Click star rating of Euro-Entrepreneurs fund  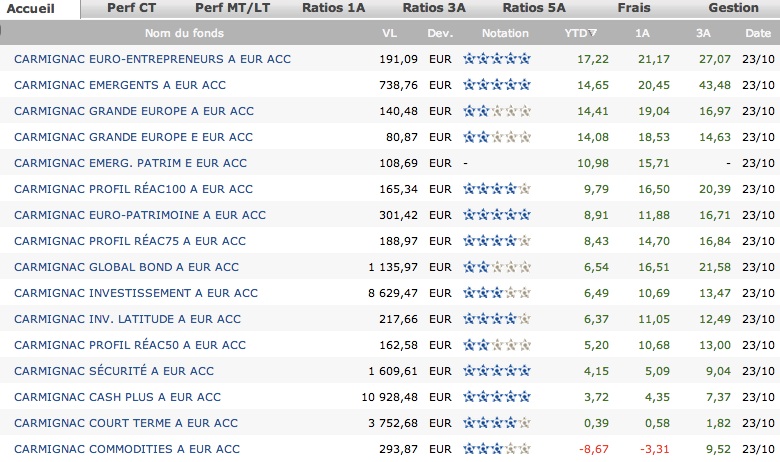tap(497, 59)
